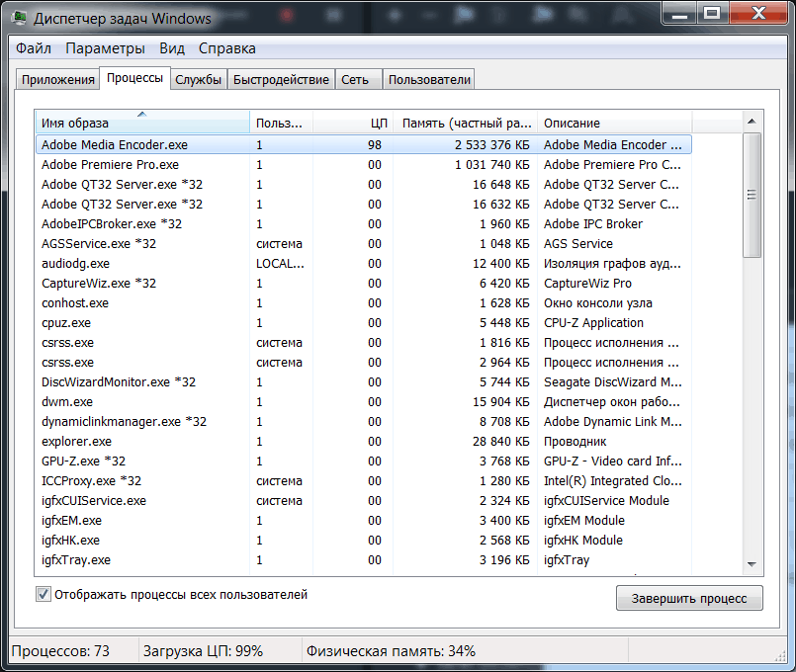Switch to the Службы tab
The height and width of the screenshot is (672, 796).
[198, 80]
